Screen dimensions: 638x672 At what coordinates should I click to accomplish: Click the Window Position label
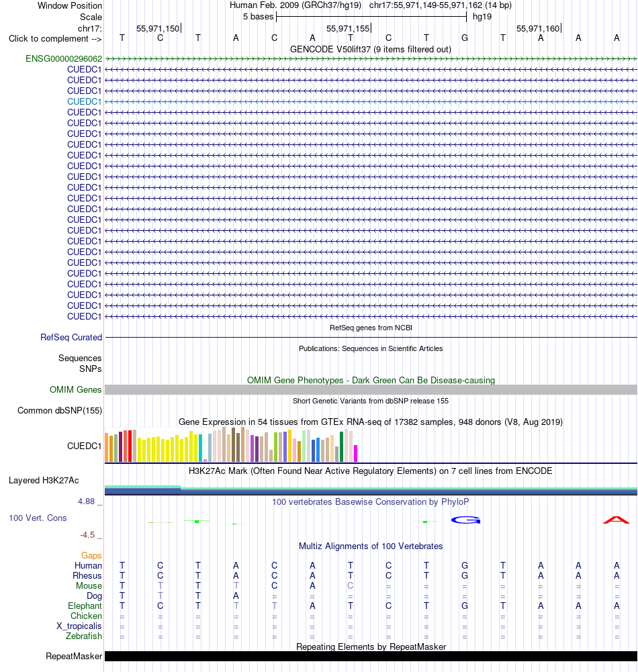[70, 5]
